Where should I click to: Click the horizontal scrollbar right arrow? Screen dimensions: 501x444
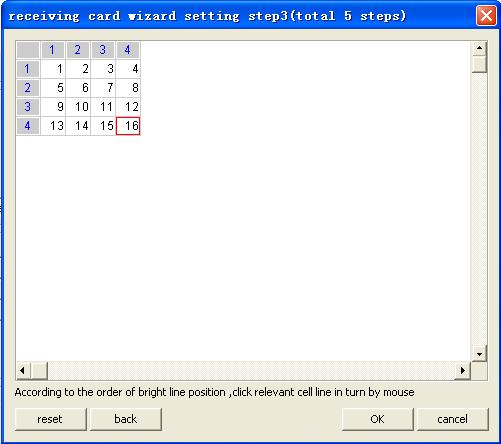pyautogui.click(x=463, y=370)
